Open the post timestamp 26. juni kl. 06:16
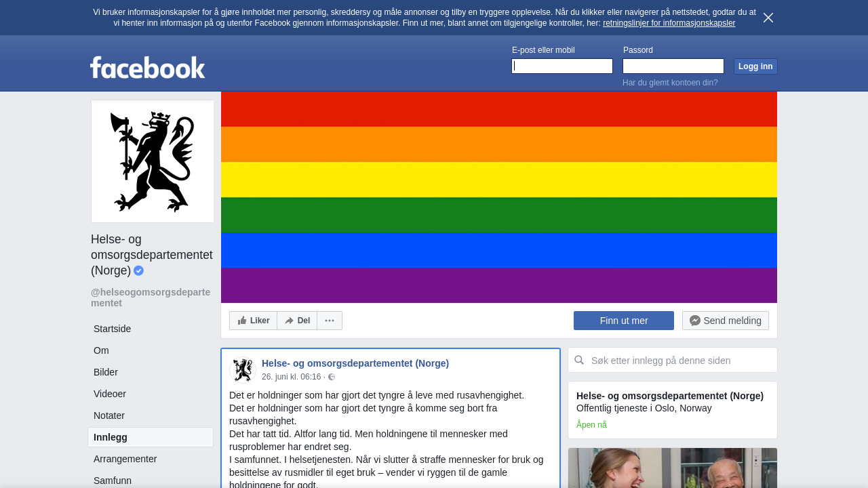Screen dimensions: 868x488 291,377
